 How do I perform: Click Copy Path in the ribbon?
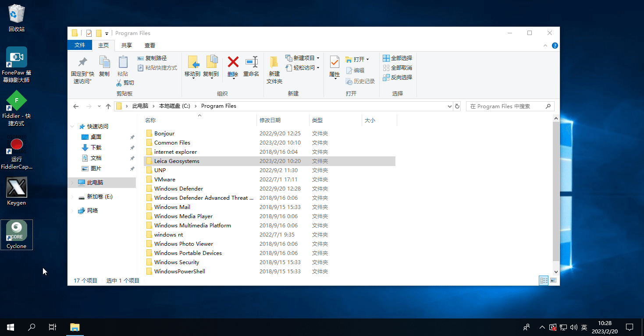coord(152,58)
